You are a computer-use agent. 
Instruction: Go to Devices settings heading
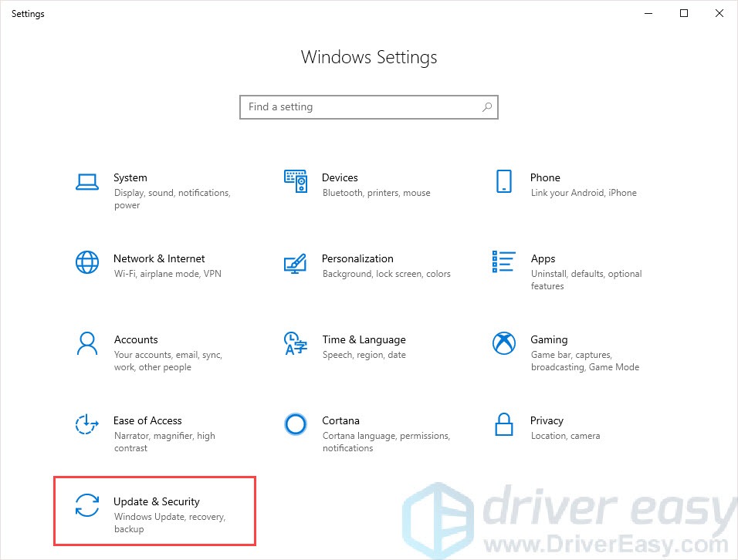tap(340, 177)
